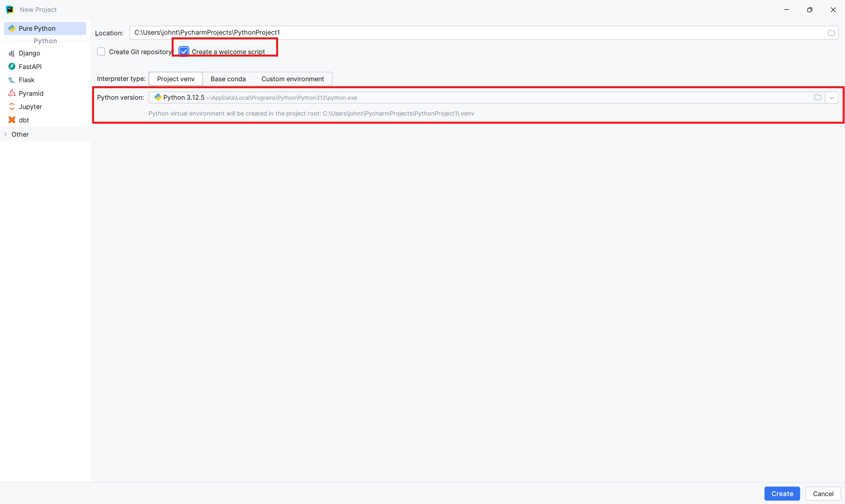Select Project venv interpreter type
The height and width of the screenshot is (504, 845).
tap(176, 79)
